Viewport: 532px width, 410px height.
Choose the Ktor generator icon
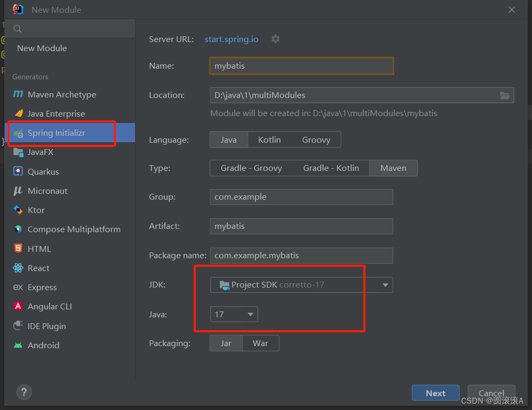[x=18, y=210]
